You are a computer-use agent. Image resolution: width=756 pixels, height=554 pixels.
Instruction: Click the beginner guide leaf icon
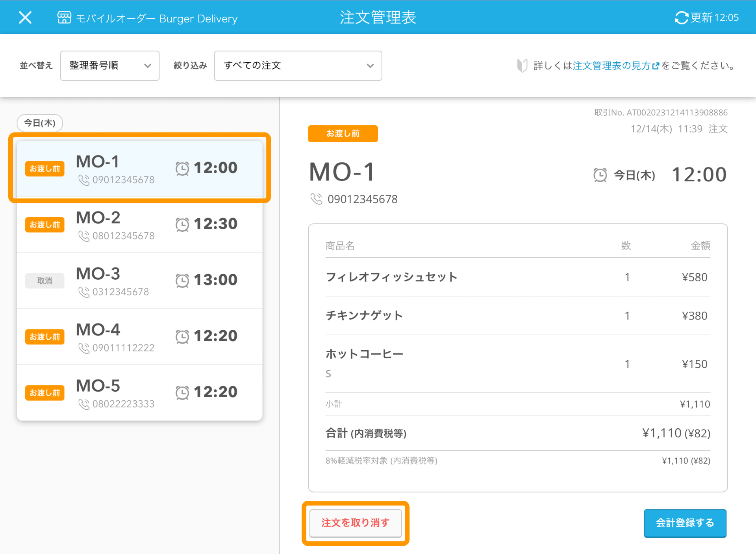(x=522, y=65)
